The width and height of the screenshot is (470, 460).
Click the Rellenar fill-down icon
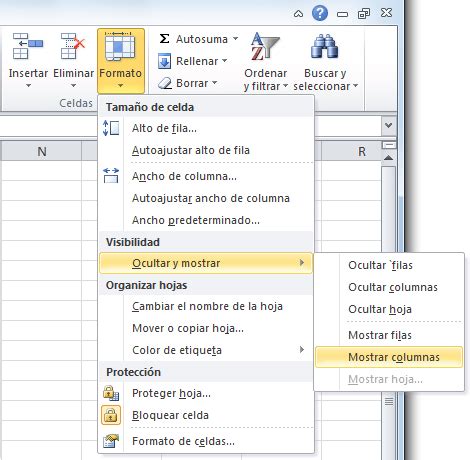coord(164,61)
